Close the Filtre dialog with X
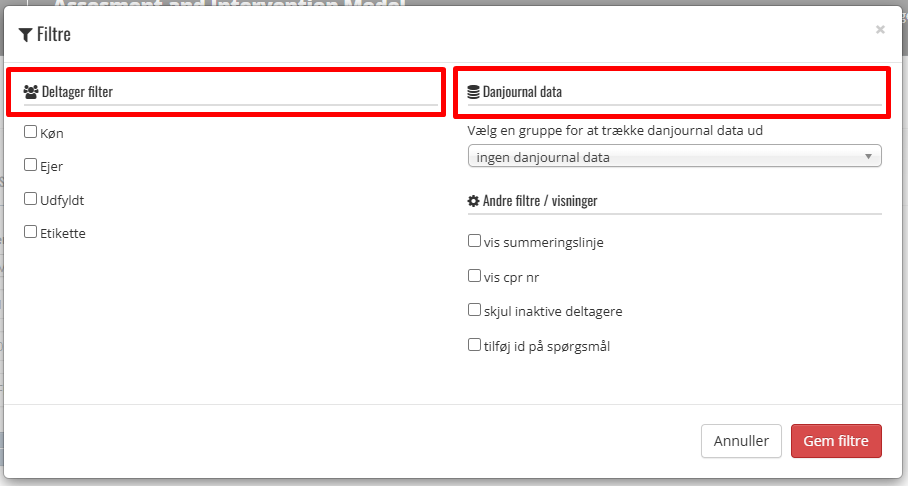This screenshot has height=486, width=908. click(880, 30)
